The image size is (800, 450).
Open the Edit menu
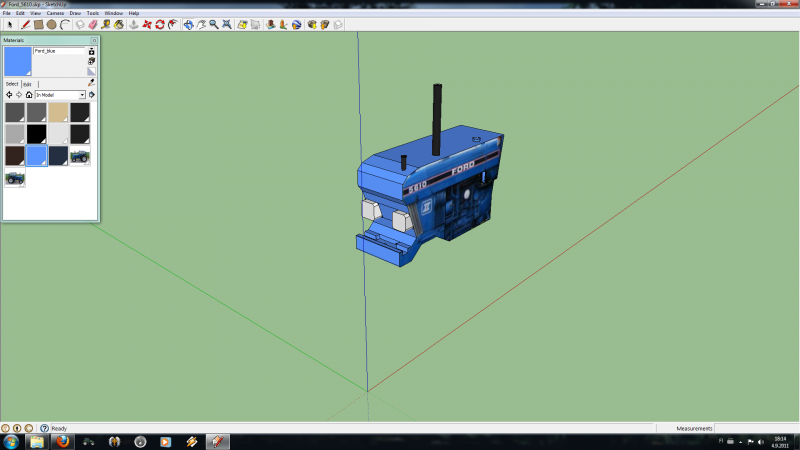coord(20,13)
